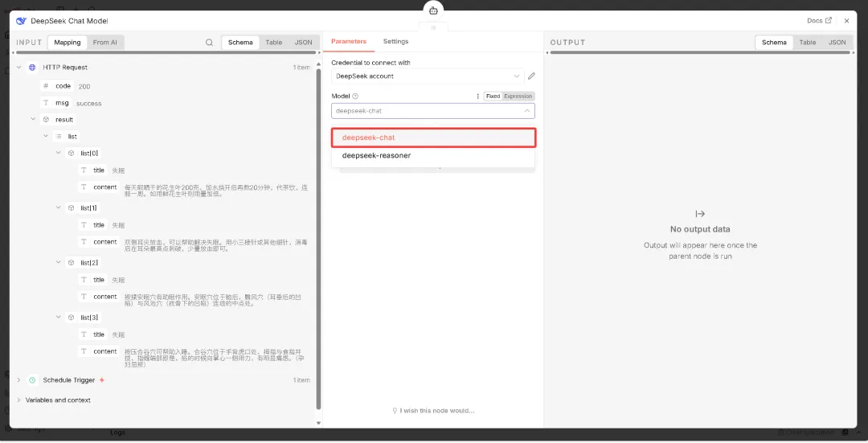This screenshot has height=443, width=868.
Task: Click the robot icon at top center
Action: point(433,10)
